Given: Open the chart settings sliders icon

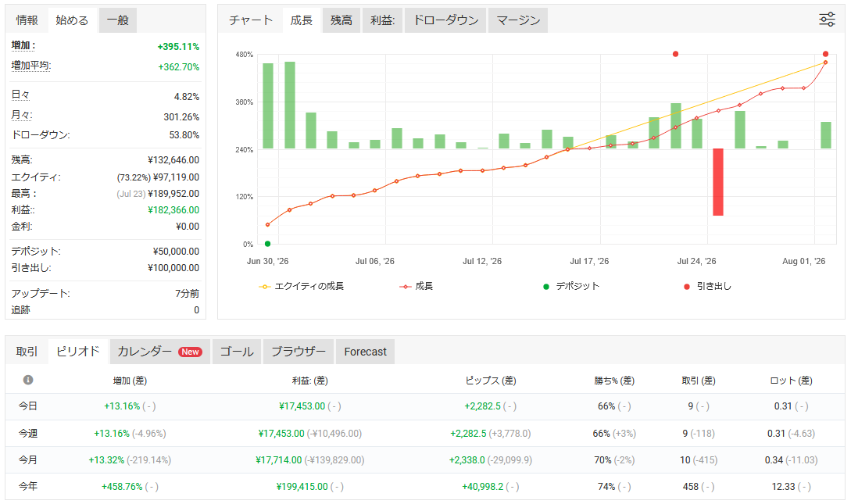Looking at the screenshot, I should (827, 20).
